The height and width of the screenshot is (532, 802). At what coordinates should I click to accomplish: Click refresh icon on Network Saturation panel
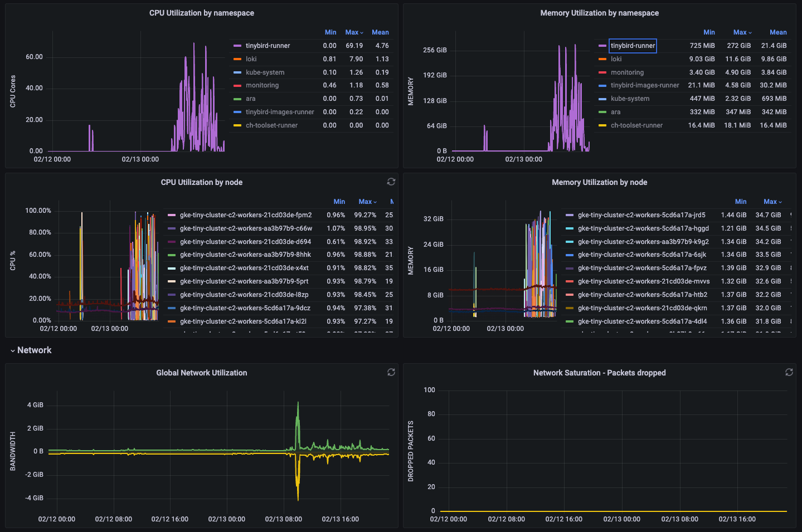(789, 372)
